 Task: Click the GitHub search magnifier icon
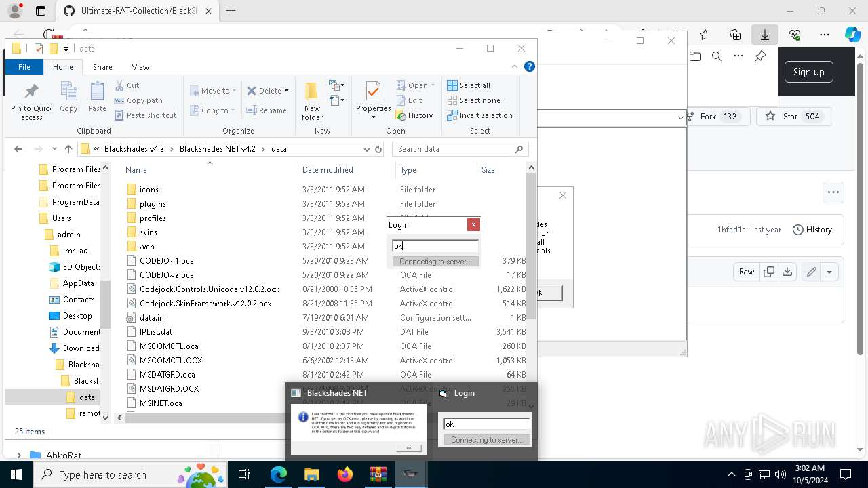click(717, 57)
